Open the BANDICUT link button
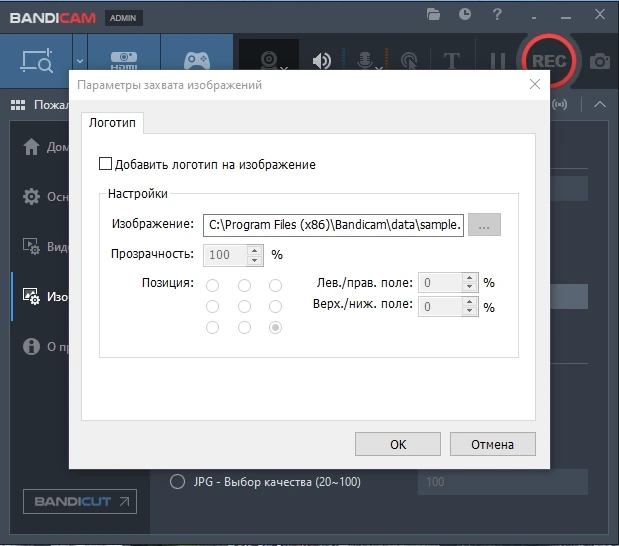The image size is (619, 546). (x=80, y=501)
